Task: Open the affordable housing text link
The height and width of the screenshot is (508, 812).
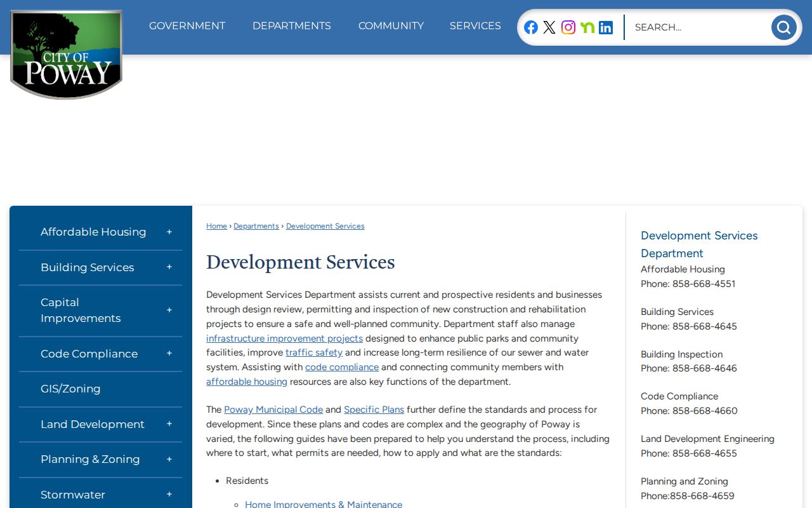Action: (x=247, y=382)
